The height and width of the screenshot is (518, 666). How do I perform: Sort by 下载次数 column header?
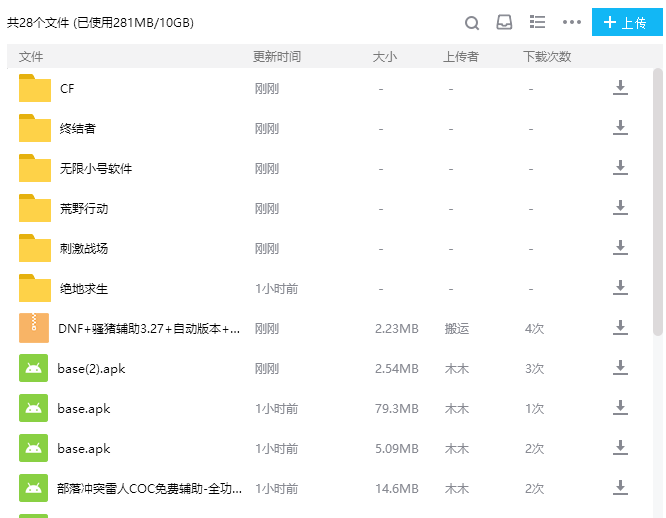[x=546, y=57]
